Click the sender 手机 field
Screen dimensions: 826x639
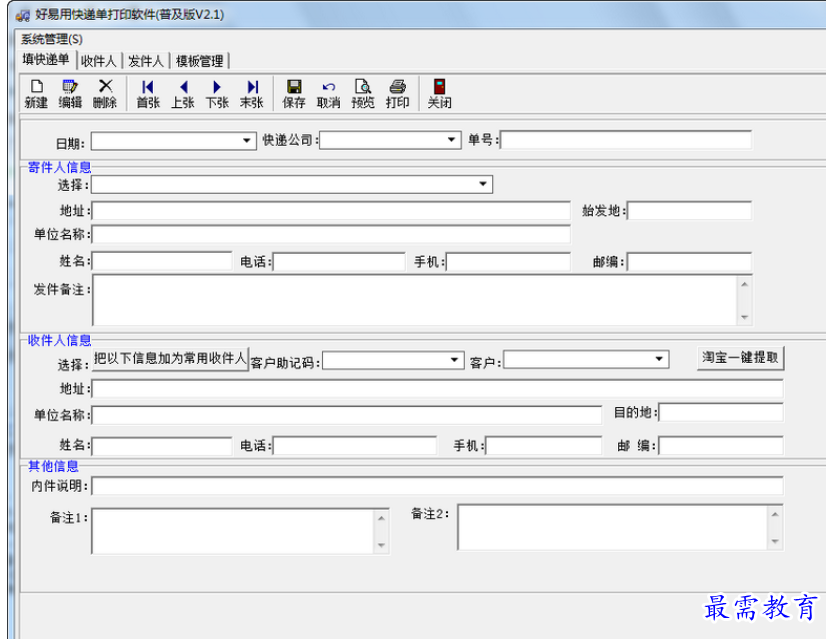tap(508, 262)
